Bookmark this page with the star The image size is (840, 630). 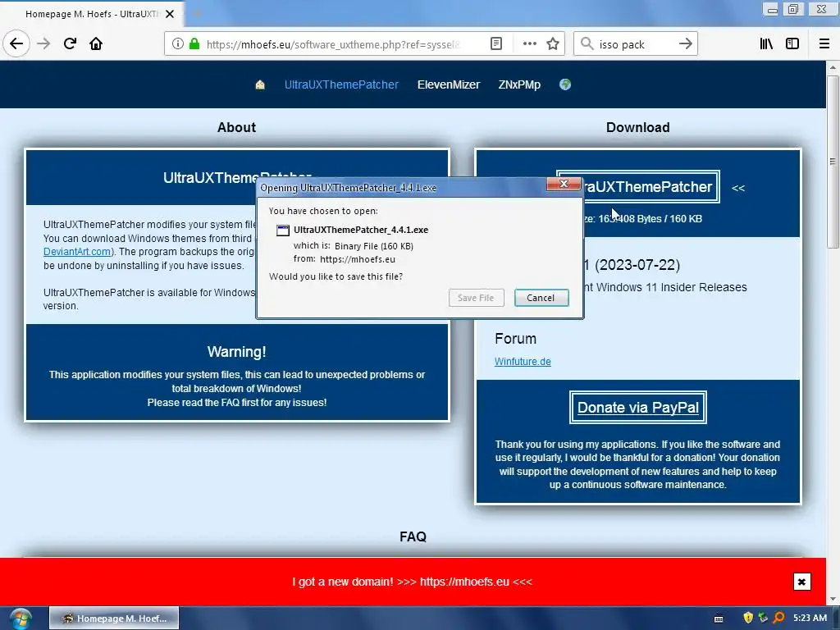(x=553, y=44)
